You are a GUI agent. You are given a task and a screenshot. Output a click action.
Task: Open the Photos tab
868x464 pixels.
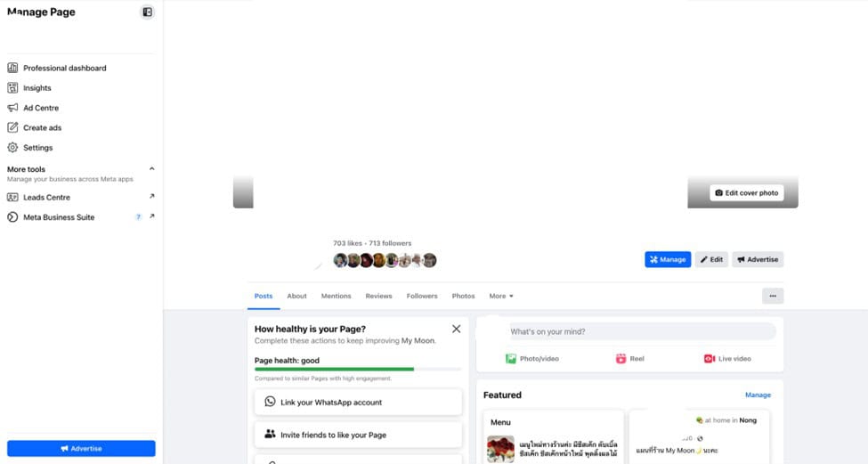(463, 297)
